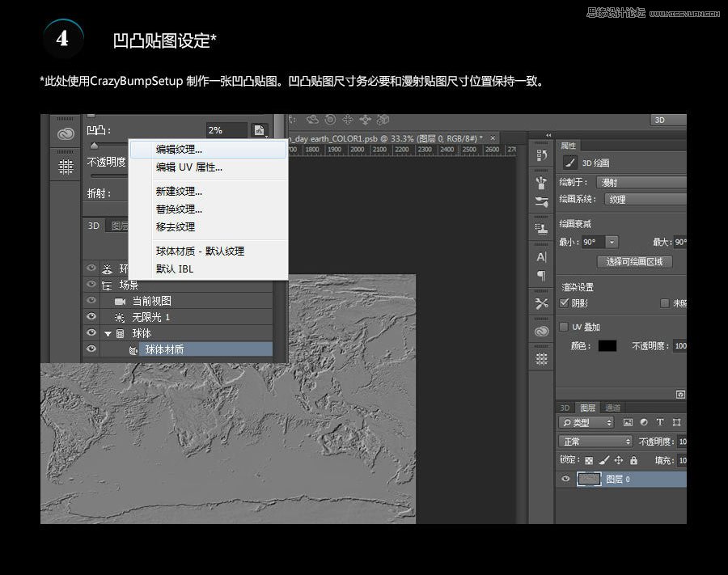Open the bump texture folder icon menu

pos(260,130)
